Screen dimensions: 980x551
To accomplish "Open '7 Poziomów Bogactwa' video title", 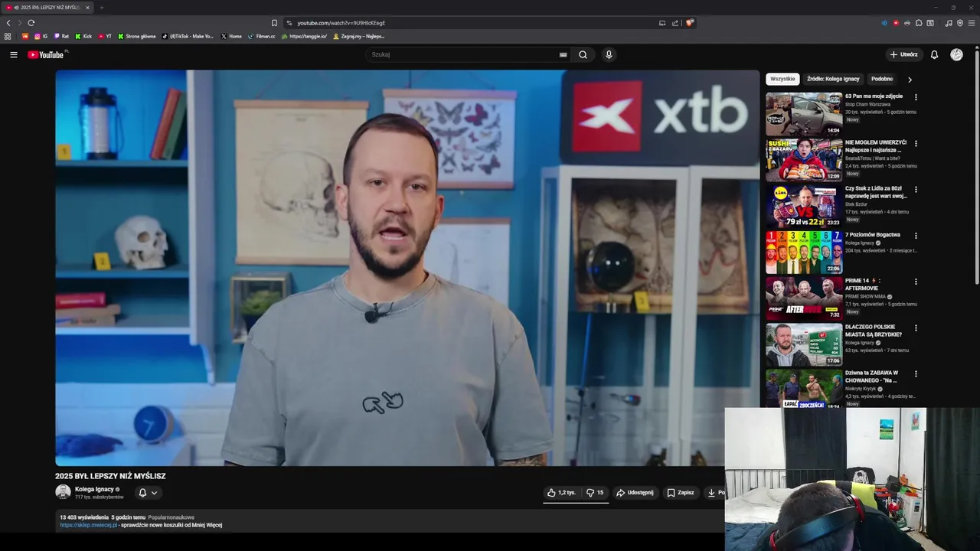I will [873, 235].
